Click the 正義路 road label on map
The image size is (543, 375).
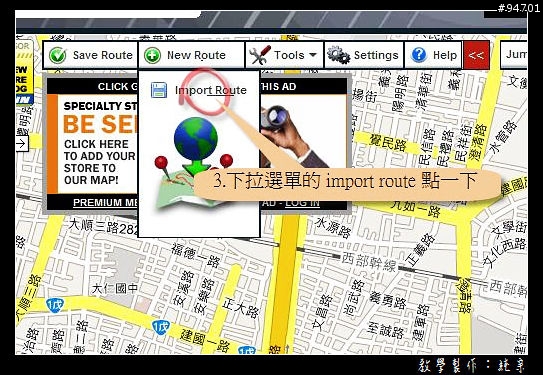(x=421, y=250)
